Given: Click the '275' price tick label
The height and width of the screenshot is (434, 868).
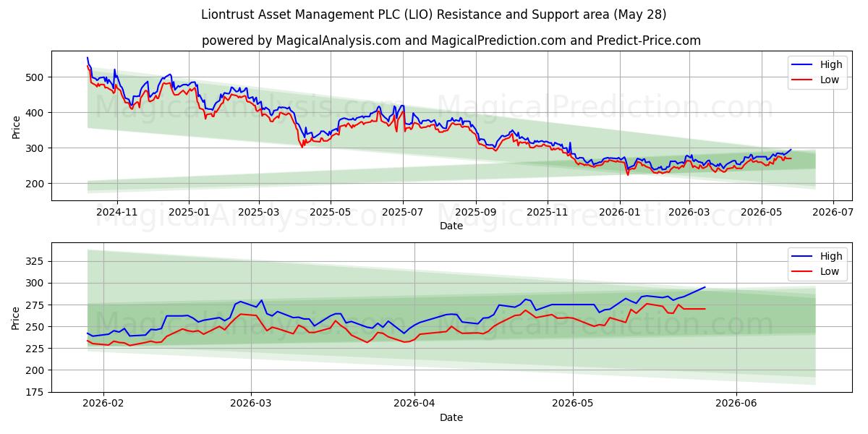Looking at the screenshot, I should (x=36, y=305).
